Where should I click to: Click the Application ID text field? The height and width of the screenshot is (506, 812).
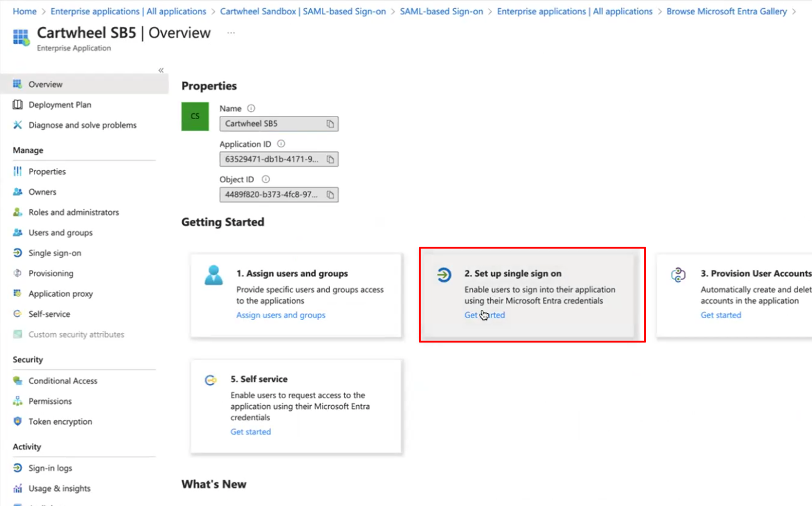click(x=279, y=160)
